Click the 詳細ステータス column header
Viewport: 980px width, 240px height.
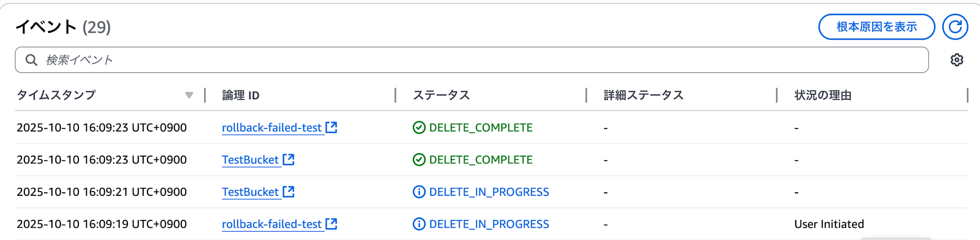[643, 95]
